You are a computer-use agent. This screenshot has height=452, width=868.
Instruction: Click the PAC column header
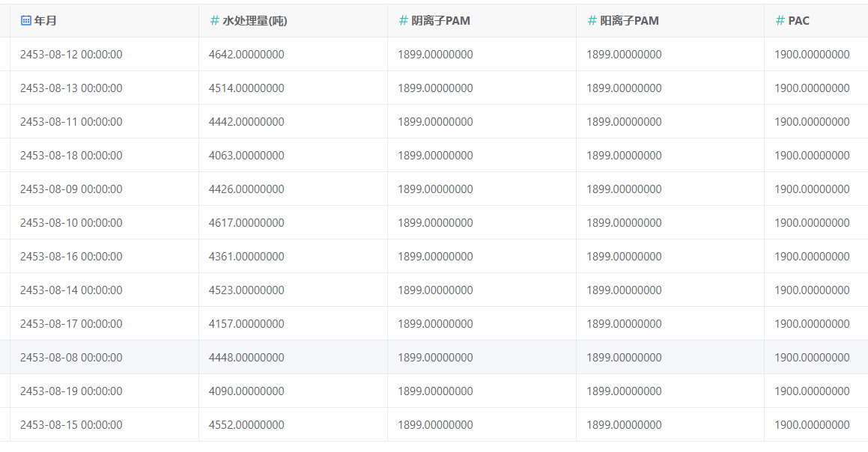click(798, 20)
